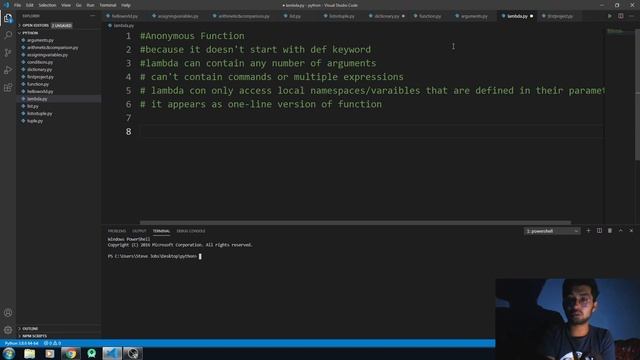
Task: Open dictionary.py in the file explorer
Action: pyautogui.click(x=39, y=69)
